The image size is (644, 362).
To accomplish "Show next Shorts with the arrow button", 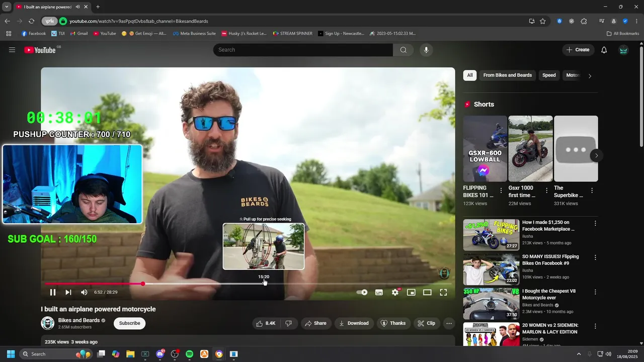I will coord(596,155).
